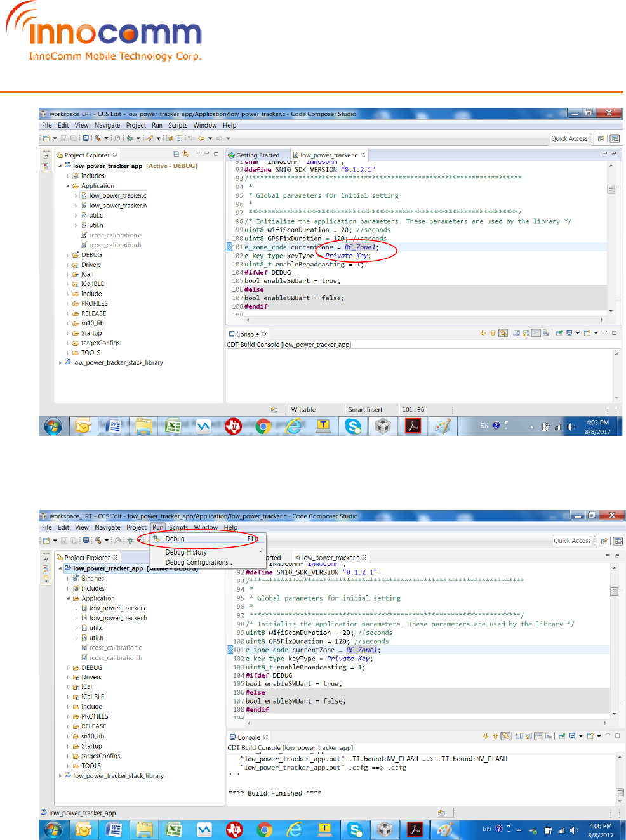Click volume speaker icon in upper system tray

tap(571, 427)
